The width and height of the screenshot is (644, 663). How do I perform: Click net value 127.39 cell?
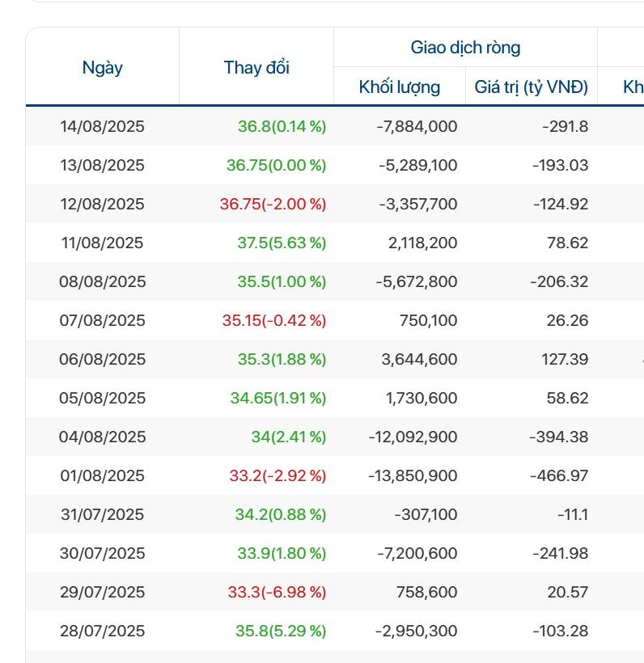tap(565, 359)
